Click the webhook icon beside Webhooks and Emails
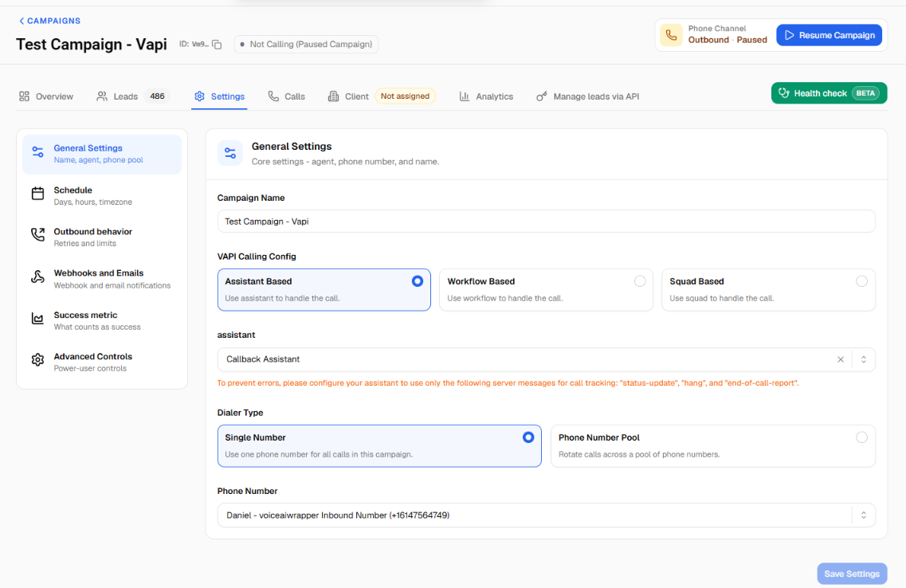Image resolution: width=906 pixels, height=588 pixels. click(x=37, y=276)
